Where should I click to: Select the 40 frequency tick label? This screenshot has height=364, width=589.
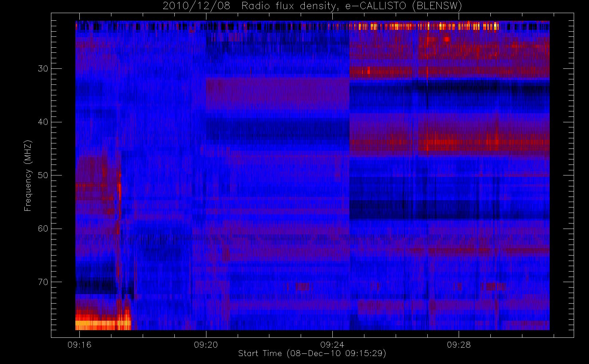tap(43, 122)
